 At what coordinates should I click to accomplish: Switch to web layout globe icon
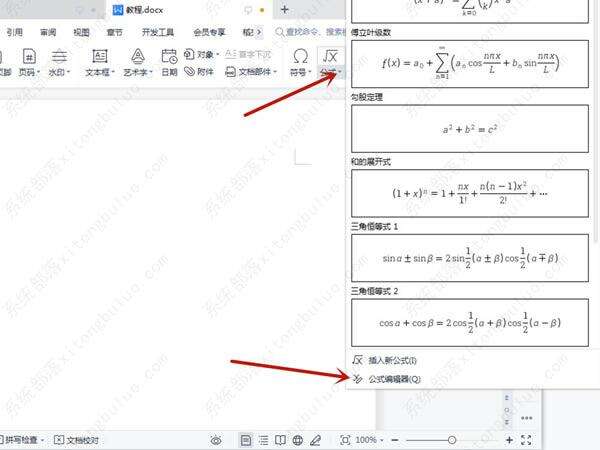[298, 440]
